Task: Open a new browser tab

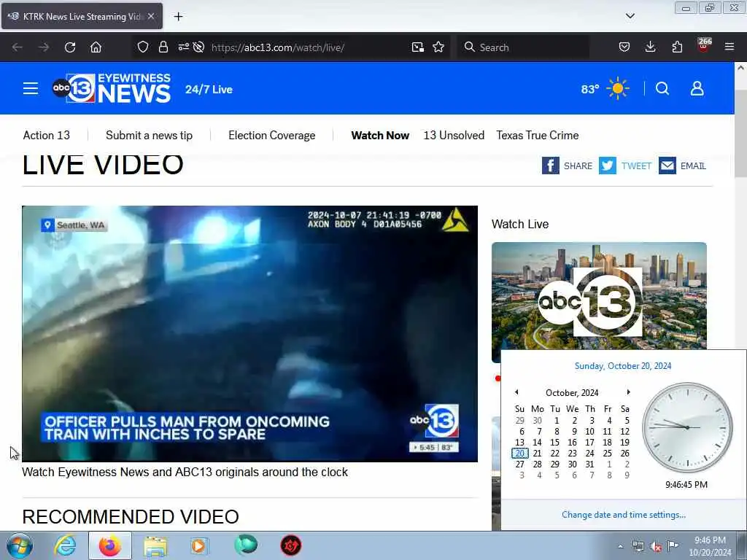Action: [178, 17]
